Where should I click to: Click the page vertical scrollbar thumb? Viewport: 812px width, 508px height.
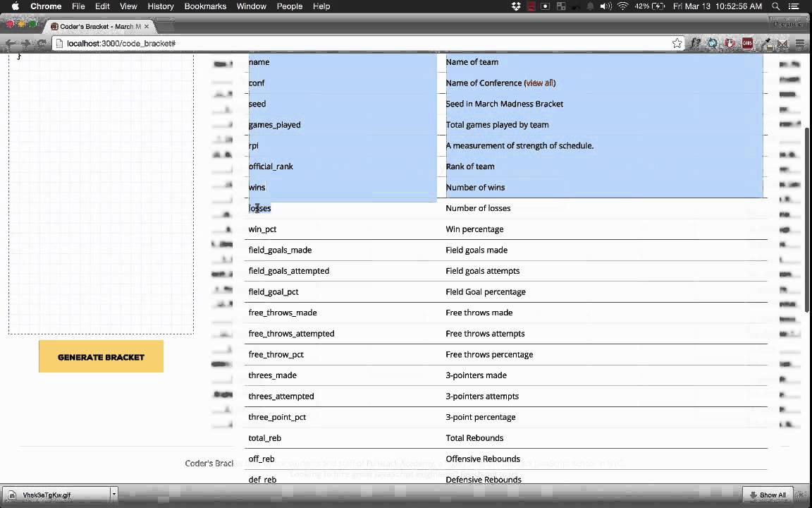coord(807,219)
